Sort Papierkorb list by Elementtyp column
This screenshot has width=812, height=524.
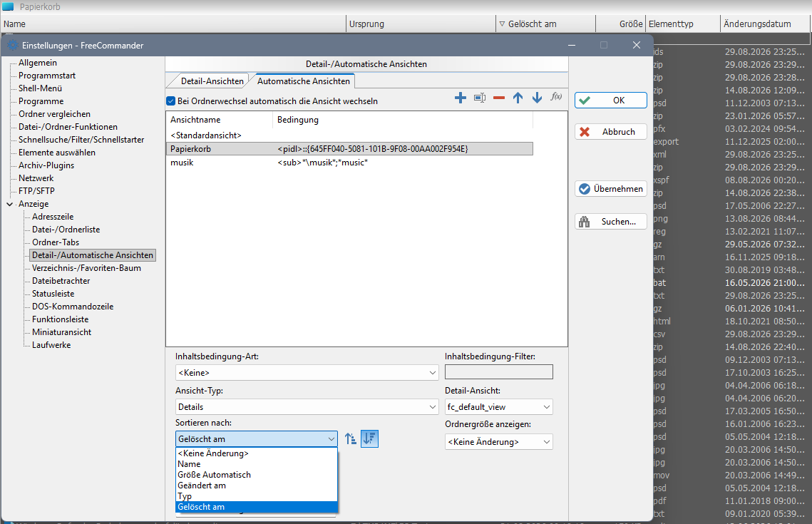682,24
